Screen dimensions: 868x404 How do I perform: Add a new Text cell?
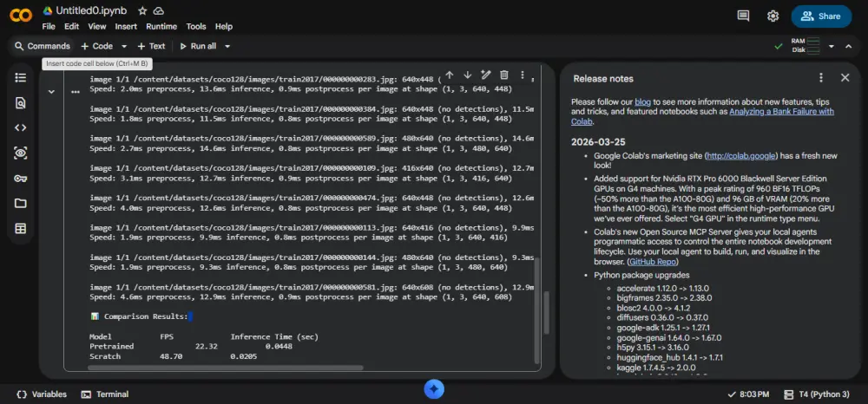[151, 47]
